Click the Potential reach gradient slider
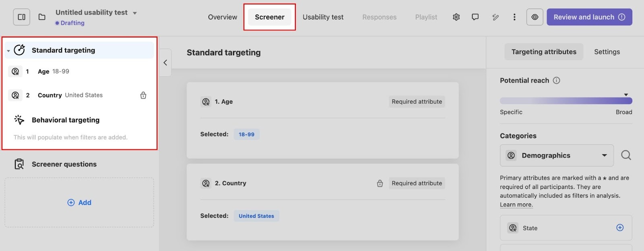 pyautogui.click(x=566, y=101)
